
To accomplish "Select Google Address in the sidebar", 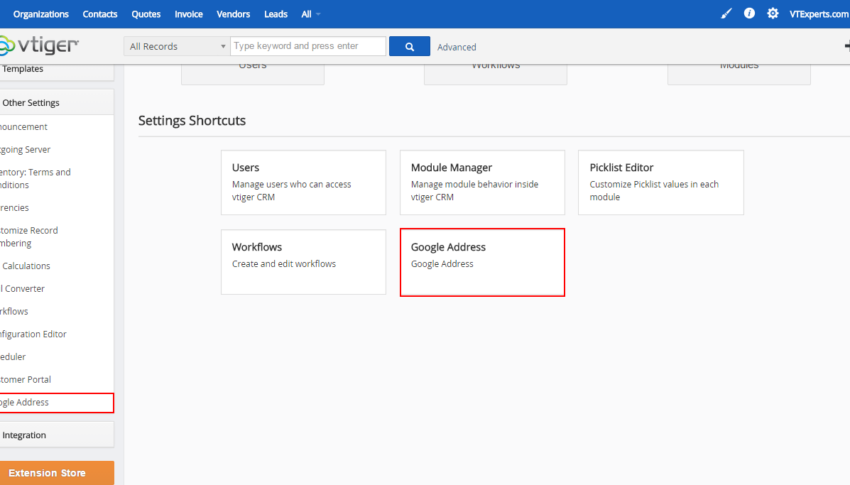I will 56,403.
